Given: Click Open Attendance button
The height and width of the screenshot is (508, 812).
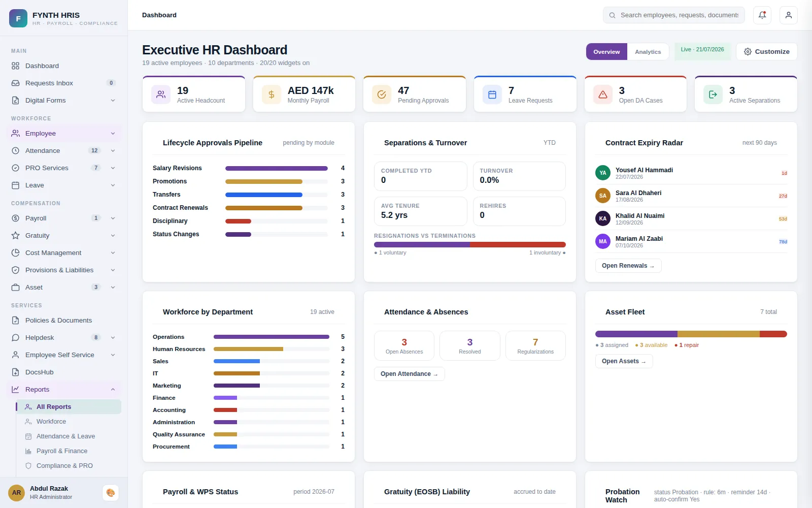Looking at the screenshot, I should [x=409, y=374].
